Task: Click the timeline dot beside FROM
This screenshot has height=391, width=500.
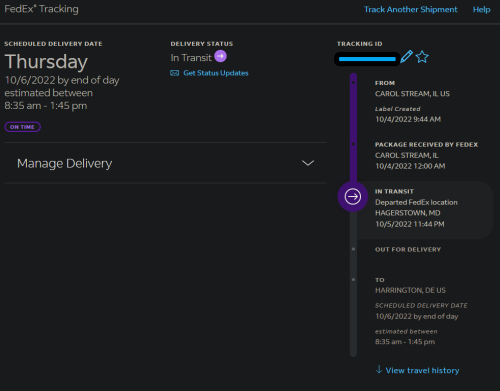Action: (x=353, y=82)
